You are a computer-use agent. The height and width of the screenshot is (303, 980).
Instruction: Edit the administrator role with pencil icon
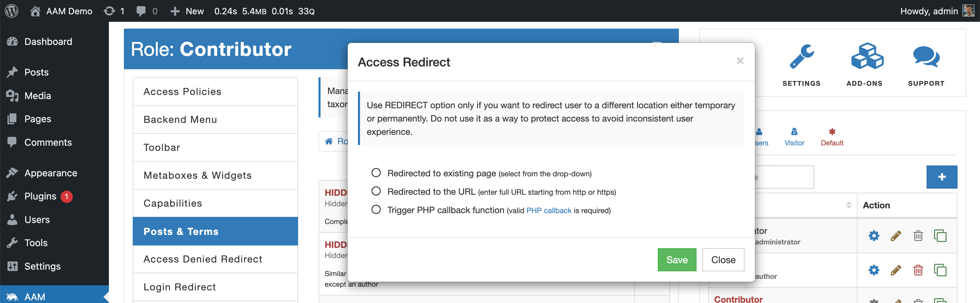tap(896, 236)
